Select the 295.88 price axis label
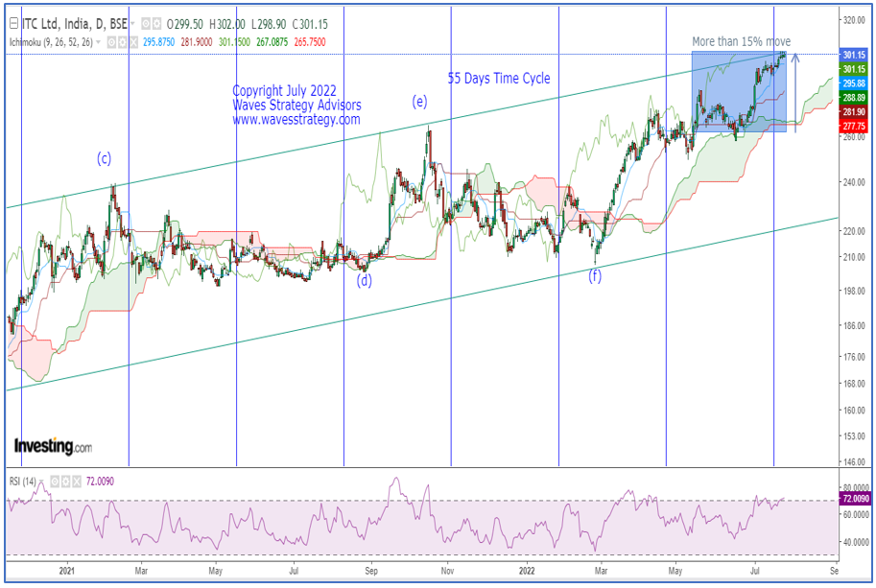The width and height of the screenshot is (876, 588). pyautogui.click(x=854, y=83)
